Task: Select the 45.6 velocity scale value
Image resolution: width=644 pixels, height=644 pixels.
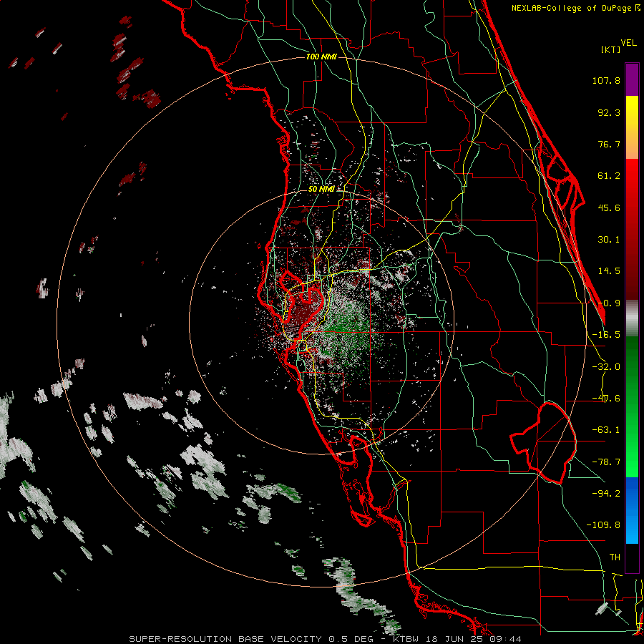Action: [609, 208]
